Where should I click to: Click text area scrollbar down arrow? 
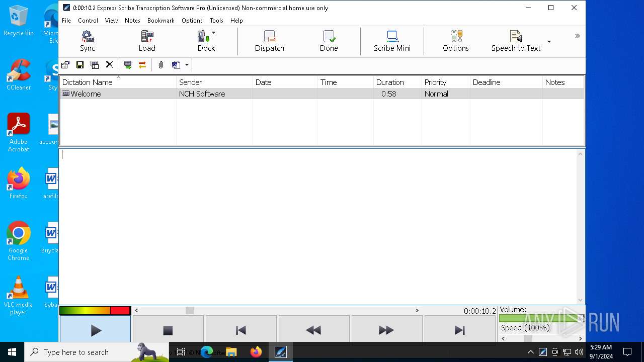581,300
